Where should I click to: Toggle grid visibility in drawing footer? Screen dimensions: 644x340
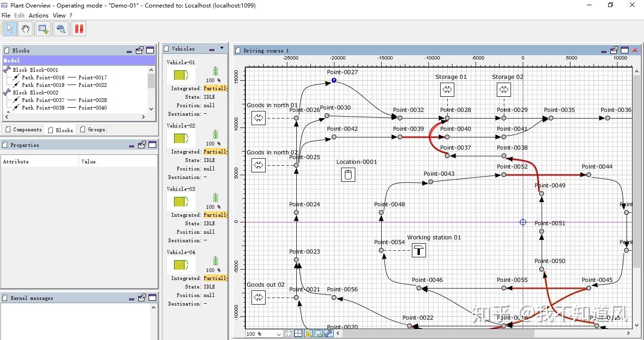point(298,334)
